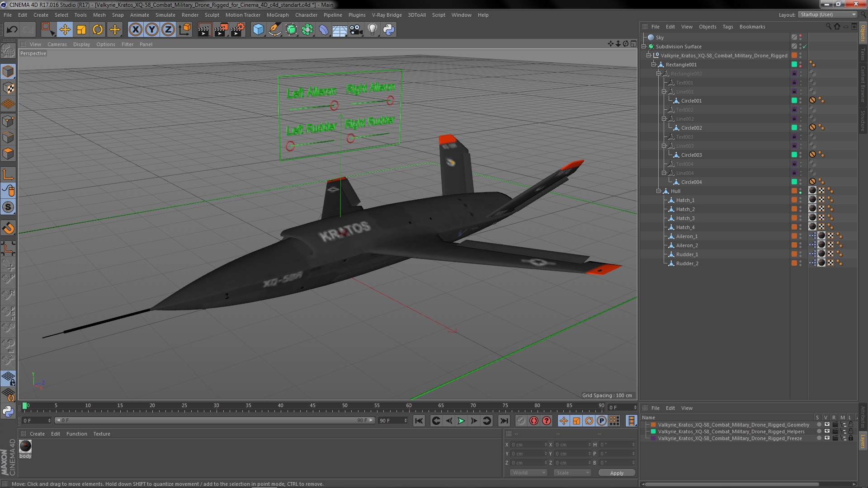Image resolution: width=868 pixels, height=488 pixels.
Task: Select Circle001 object in tree
Action: [x=691, y=101]
